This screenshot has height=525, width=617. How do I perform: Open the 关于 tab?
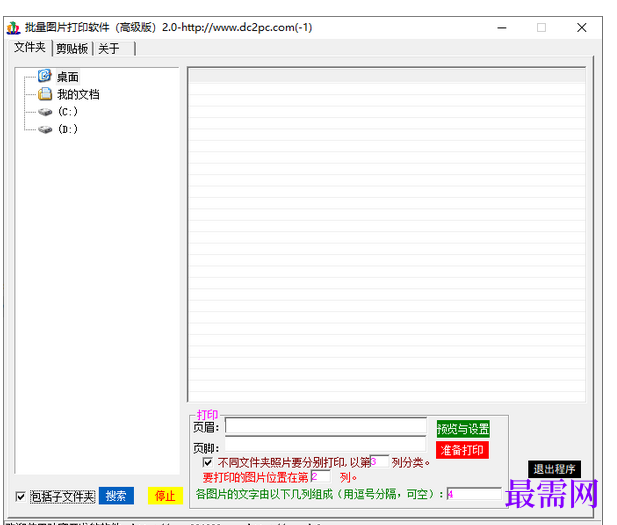point(114,49)
